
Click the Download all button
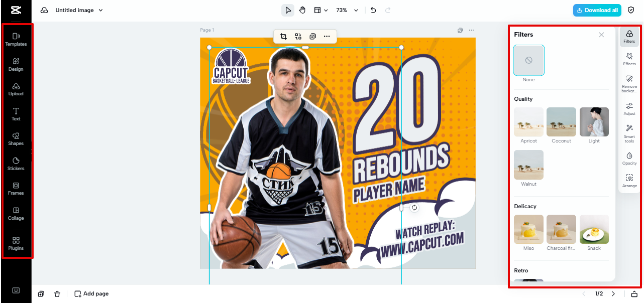pos(597,10)
